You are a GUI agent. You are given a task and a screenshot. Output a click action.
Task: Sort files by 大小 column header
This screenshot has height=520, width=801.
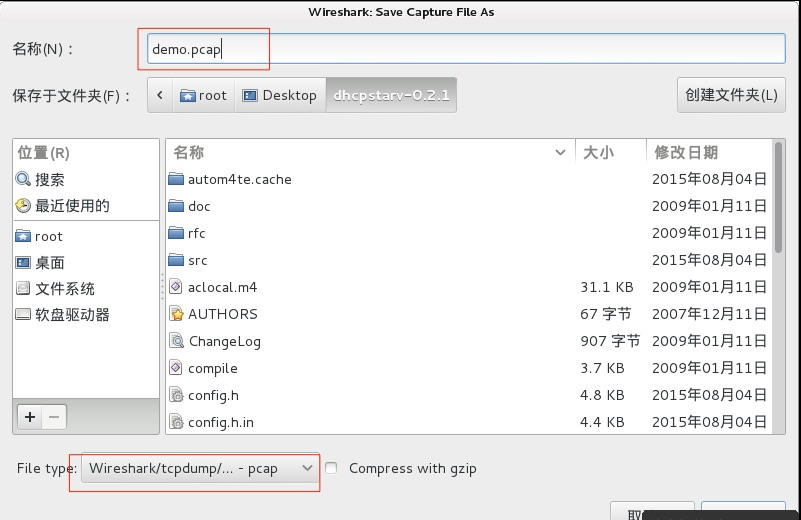coord(610,152)
